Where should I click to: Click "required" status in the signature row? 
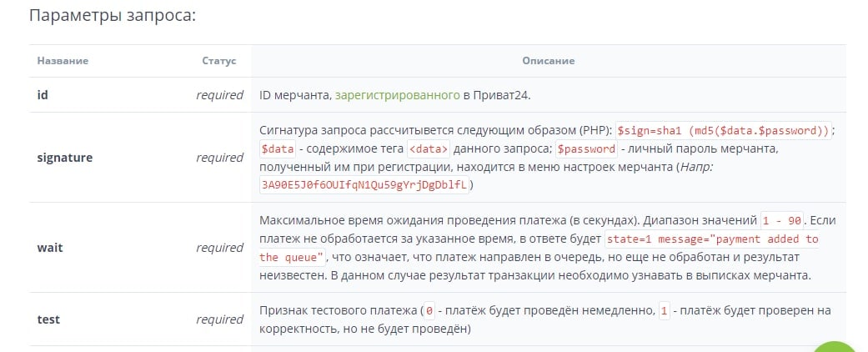click(x=219, y=158)
